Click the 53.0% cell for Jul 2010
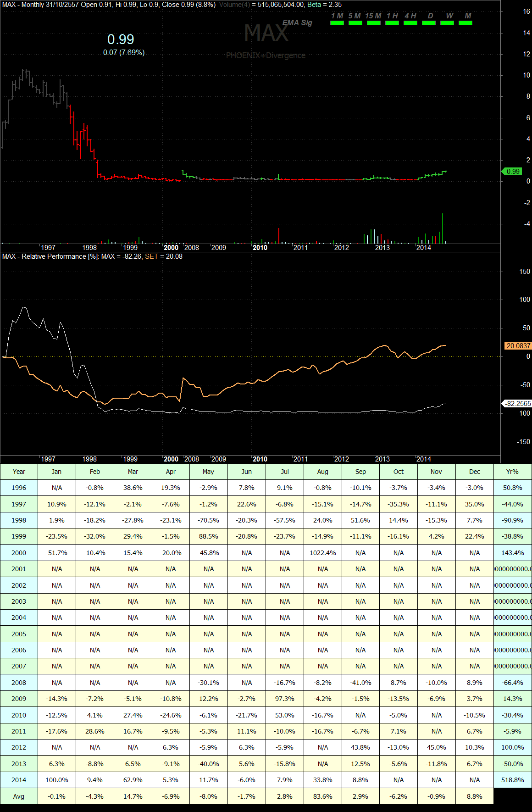532x812 pixels. click(285, 715)
